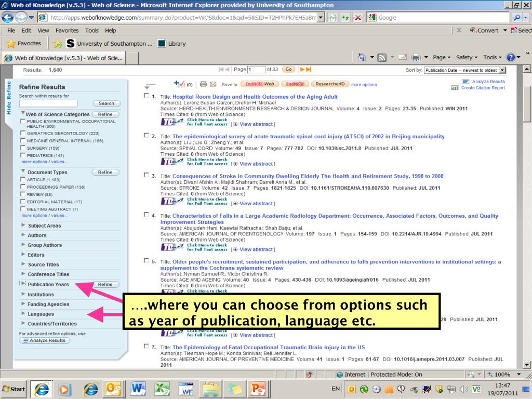Tick the Surgery category checkbox
The width and height of the screenshot is (532, 399).
23,148
